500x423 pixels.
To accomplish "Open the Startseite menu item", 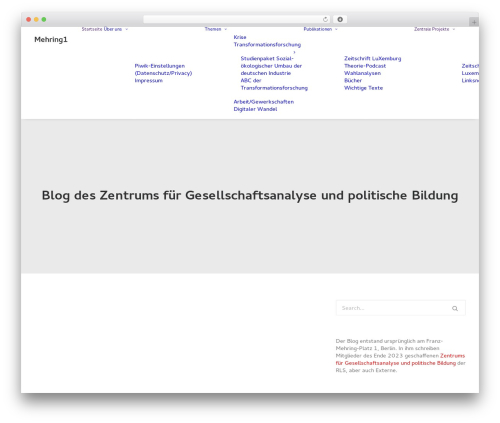I will 92,29.
